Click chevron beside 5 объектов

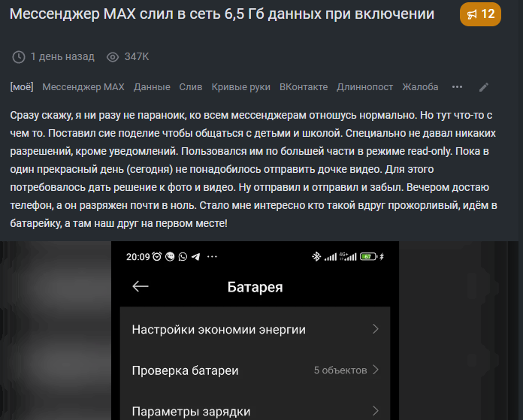[376, 370]
